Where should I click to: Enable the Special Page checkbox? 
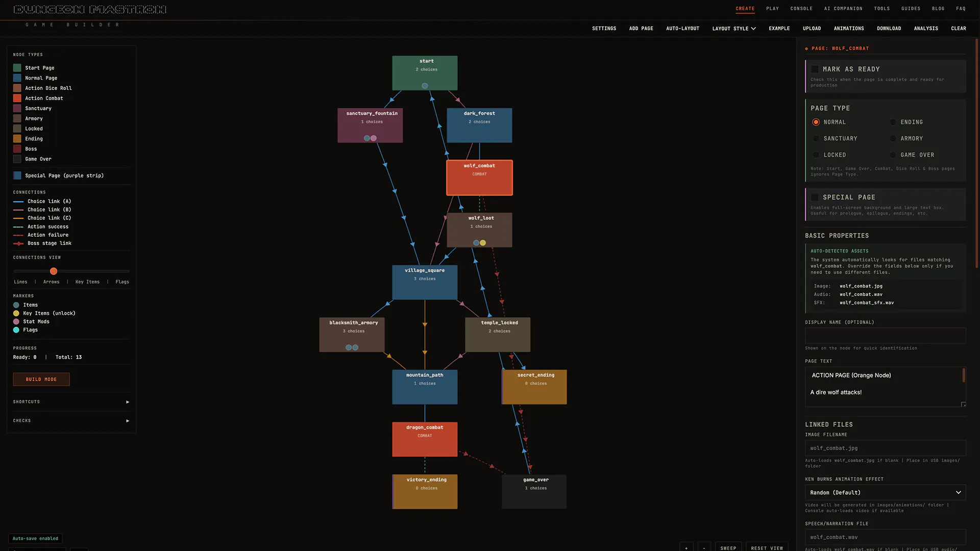tap(815, 197)
